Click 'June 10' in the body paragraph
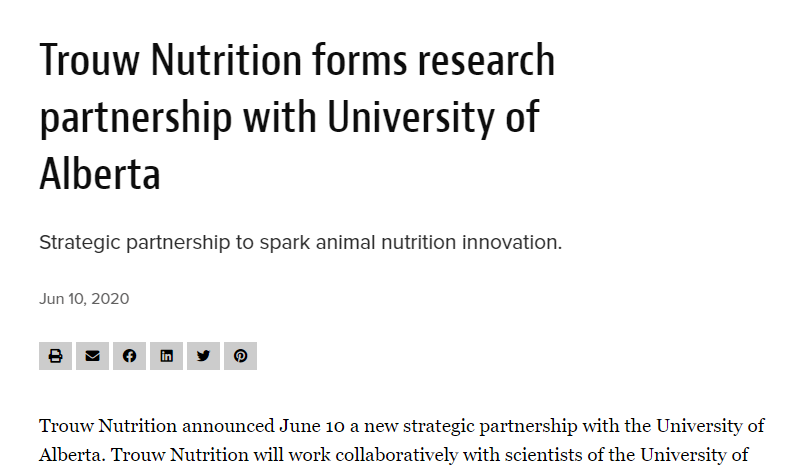Viewport: 810px width, 471px height. [x=312, y=426]
